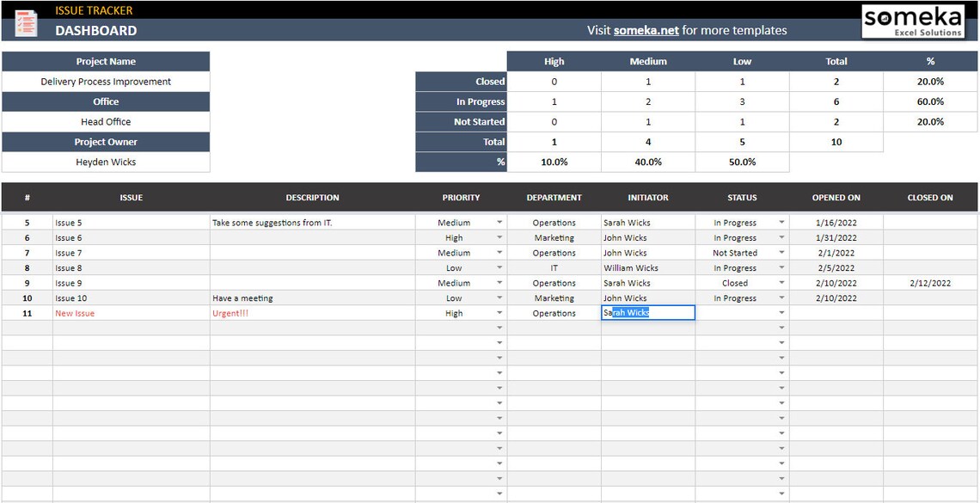
Task: Select the Heyden Wicks project owner cell
Action: tap(106, 162)
